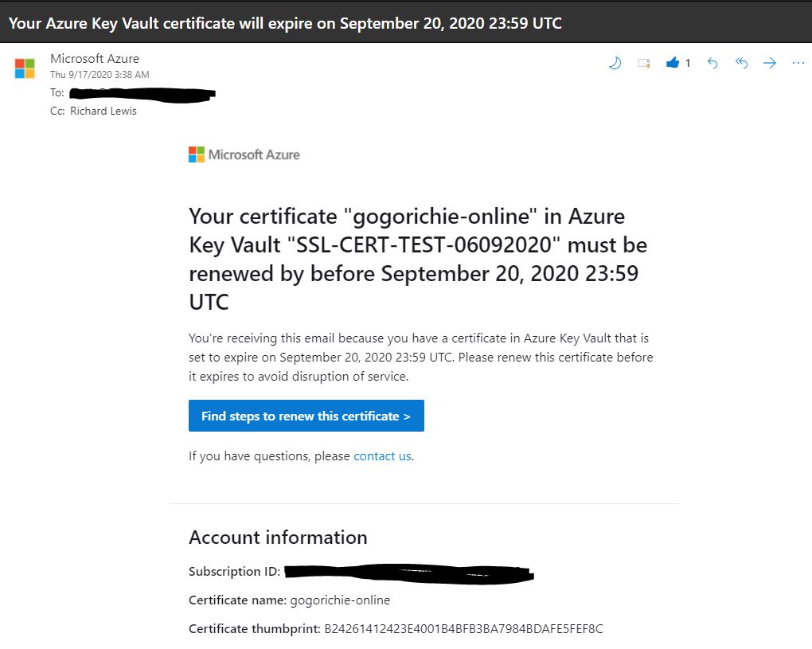Like the message with the thumbs-up

click(672, 63)
